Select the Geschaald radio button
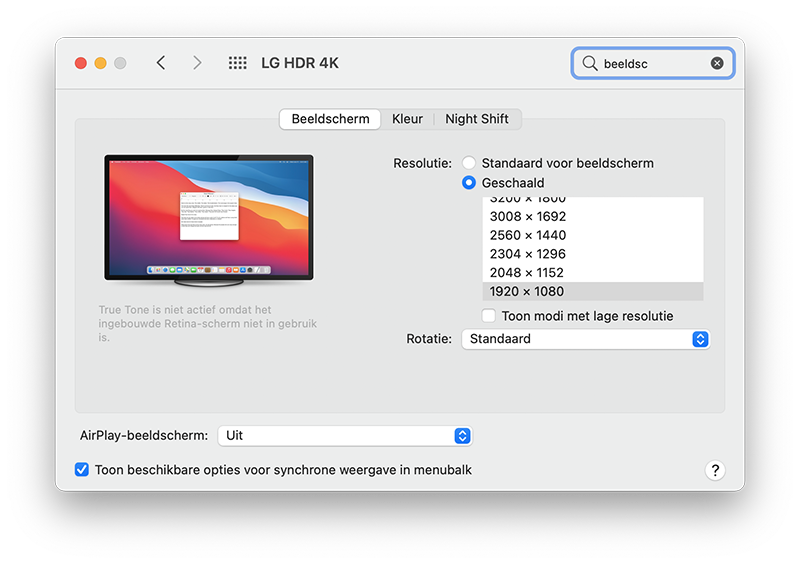Viewport: 800px width, 564px height. click(x=468, y=182)
